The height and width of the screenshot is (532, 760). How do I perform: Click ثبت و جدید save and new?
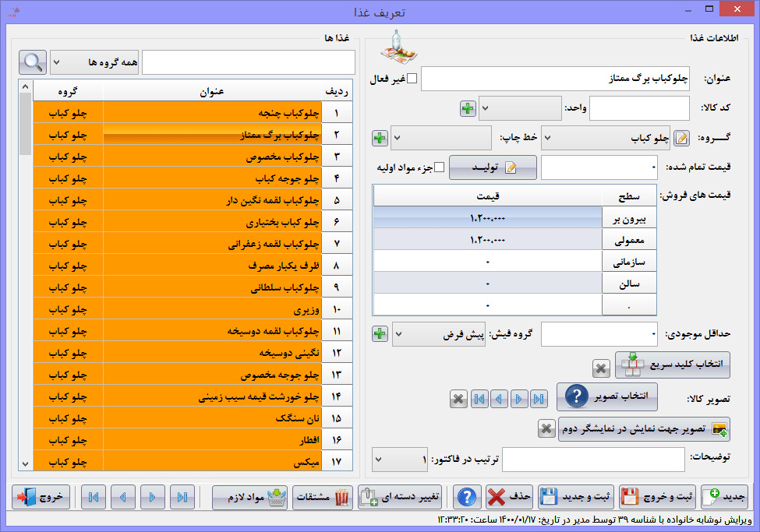pos(576,497)
